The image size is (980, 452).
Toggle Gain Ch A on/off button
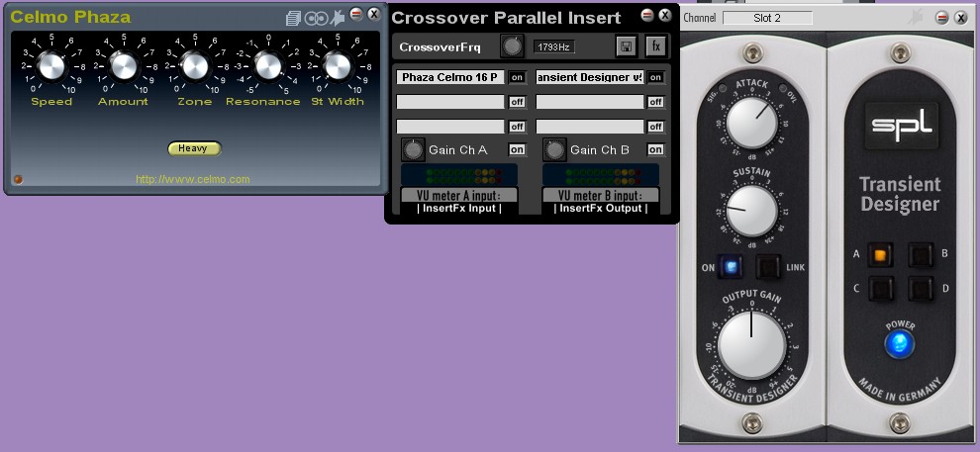coord(517,149)
